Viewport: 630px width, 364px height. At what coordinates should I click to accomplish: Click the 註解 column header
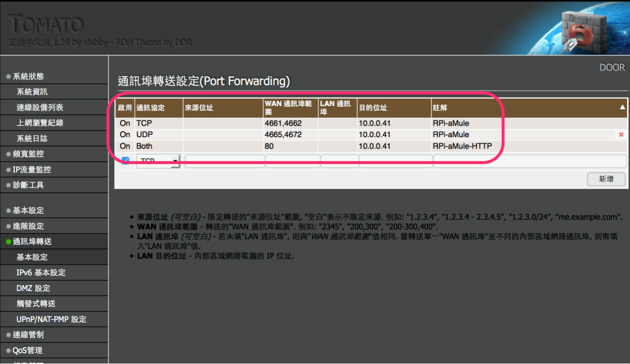530,108
